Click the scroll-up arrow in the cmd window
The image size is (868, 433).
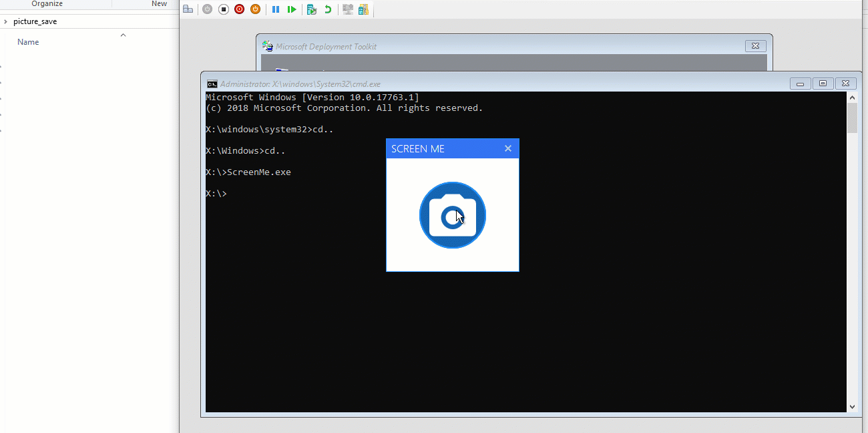coord(852,96)
